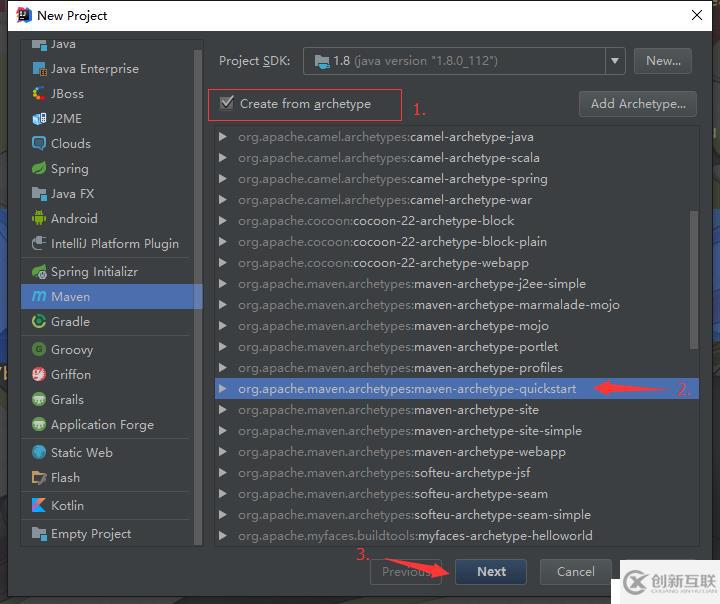
Task: Select the JBoss icon in sidebar
Action: (39, 94)
